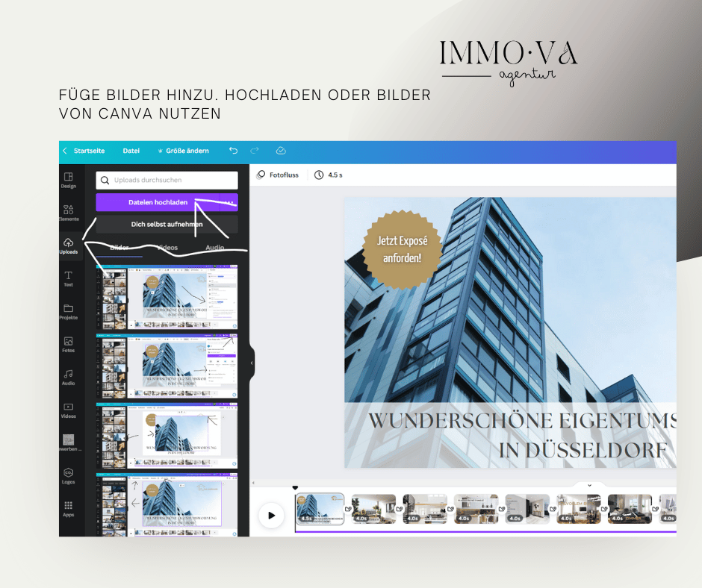Click Dich selbst aufnehmen button
702x588 pixels.
pyautogui.click(x=167, y=224)
